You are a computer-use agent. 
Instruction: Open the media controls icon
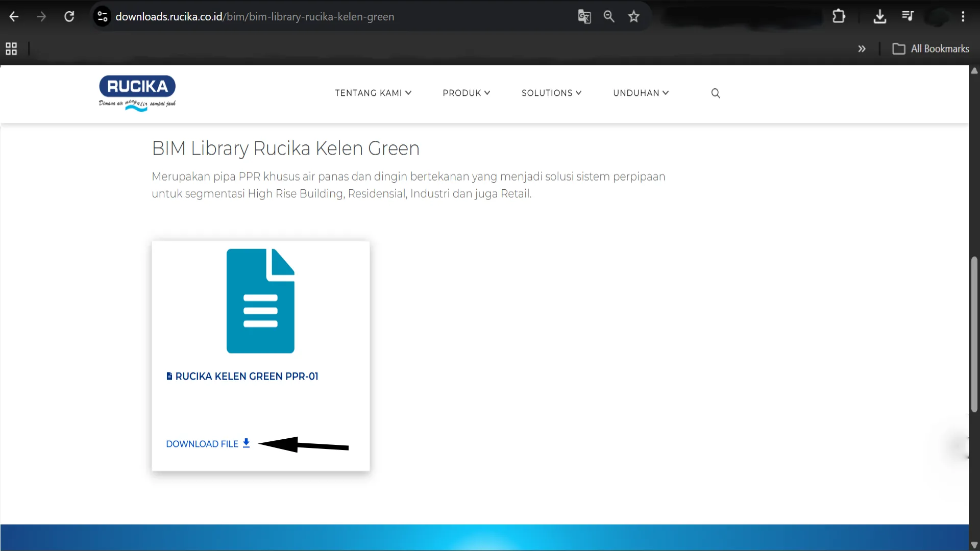click(x=908, y=16)
